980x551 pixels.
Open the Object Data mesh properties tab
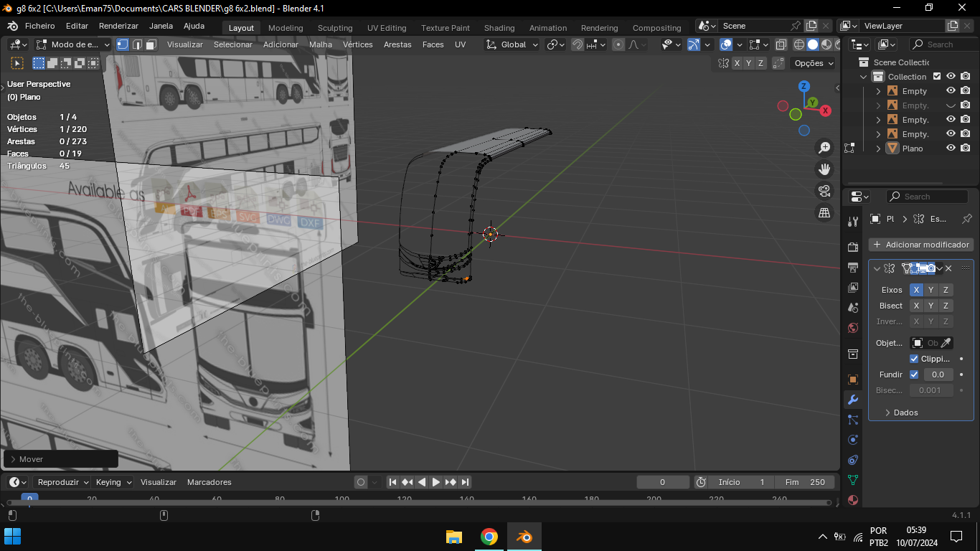[x=853, y=480]
